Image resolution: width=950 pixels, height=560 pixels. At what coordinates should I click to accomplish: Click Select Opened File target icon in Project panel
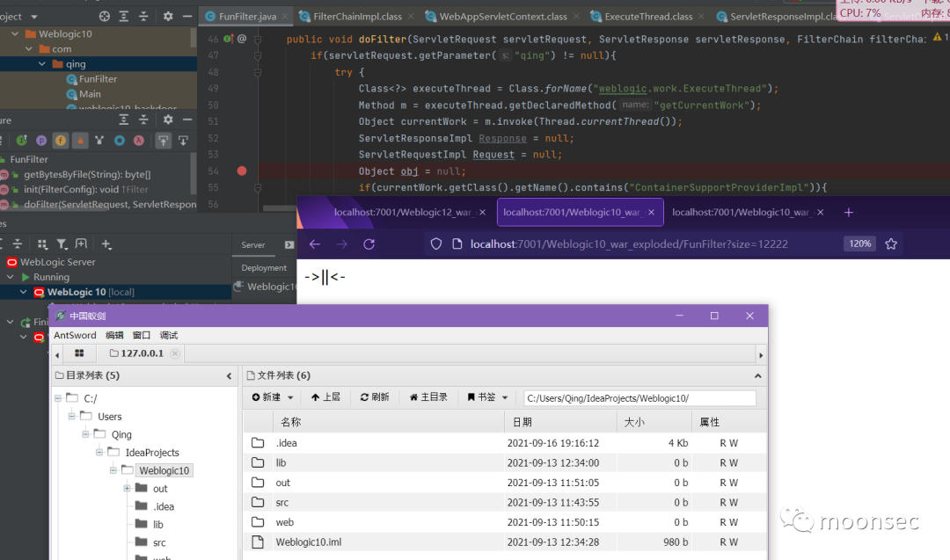[104, 17]
